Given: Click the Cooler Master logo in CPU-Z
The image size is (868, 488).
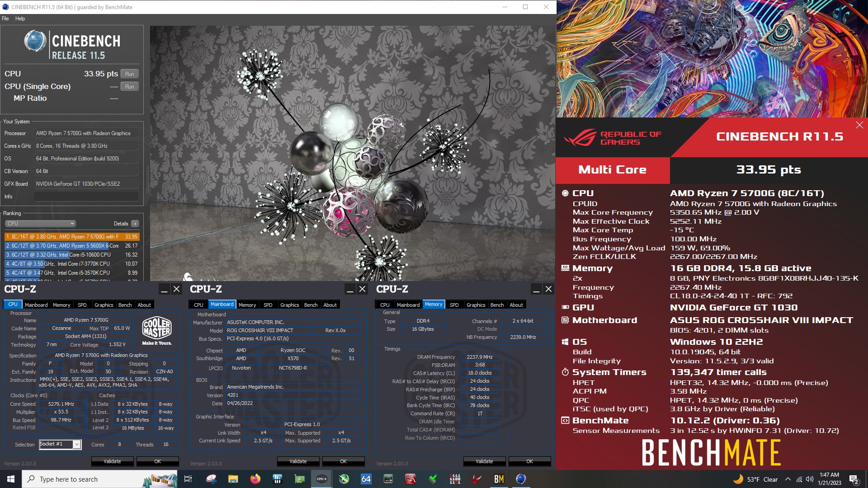Looking at the screenshot, I should click(x=157, y=331).
